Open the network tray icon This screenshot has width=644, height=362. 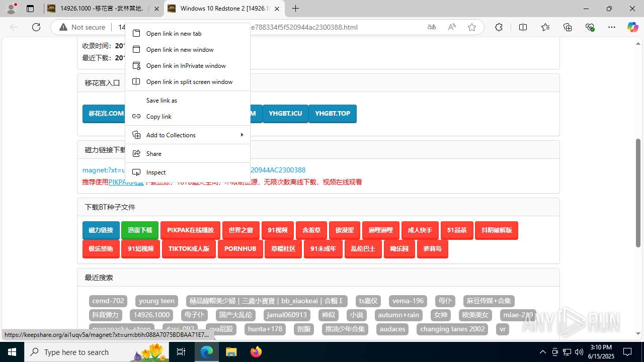coord(567,352)
